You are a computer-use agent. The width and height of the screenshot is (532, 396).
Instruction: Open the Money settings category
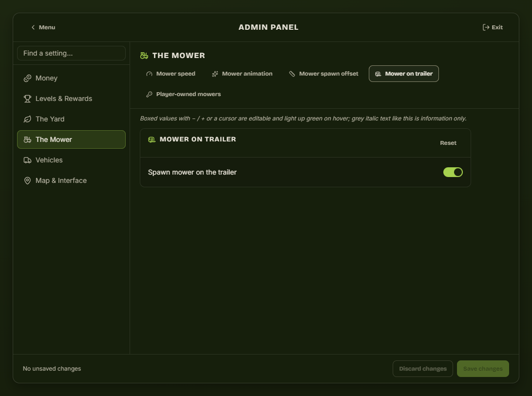click(x=71, y=79)
